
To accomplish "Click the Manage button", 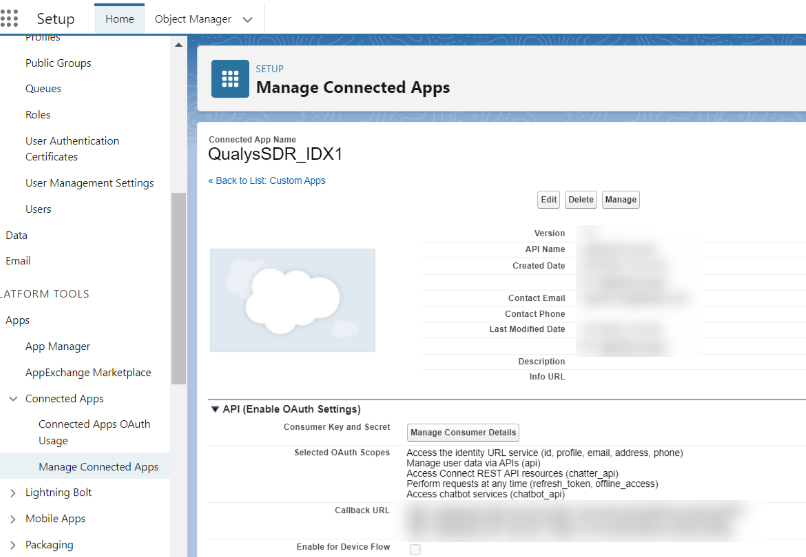I will click(620, 199).
